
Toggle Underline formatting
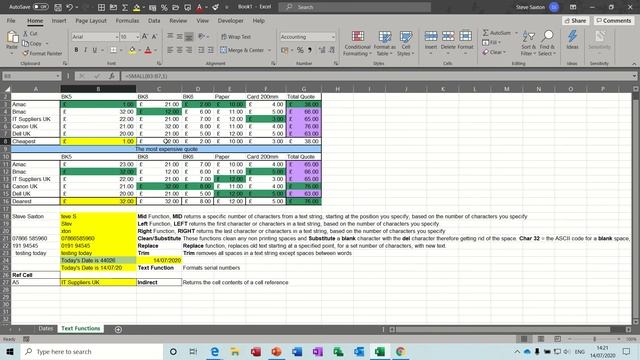click(x=95, y=50)
